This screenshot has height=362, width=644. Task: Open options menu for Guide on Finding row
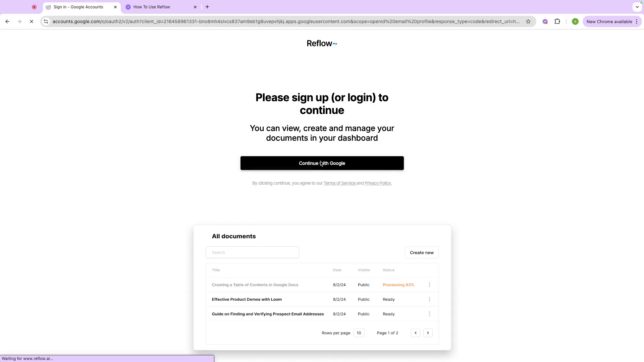(x=429, y=314)
